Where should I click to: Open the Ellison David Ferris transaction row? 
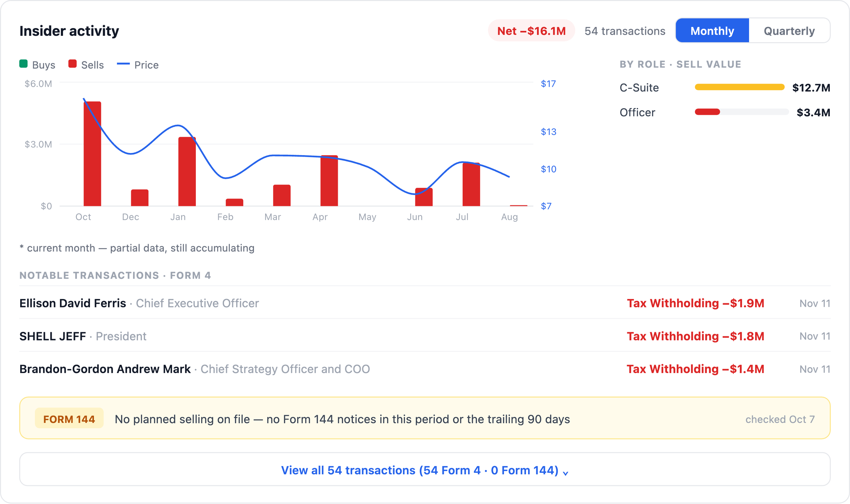coord(425,303)
